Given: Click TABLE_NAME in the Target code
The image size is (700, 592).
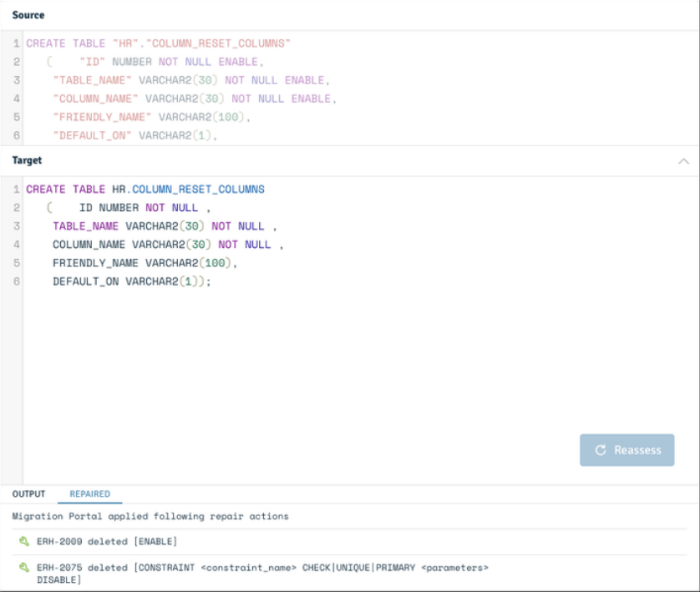Looking at the screenshot, I should 85,226.
